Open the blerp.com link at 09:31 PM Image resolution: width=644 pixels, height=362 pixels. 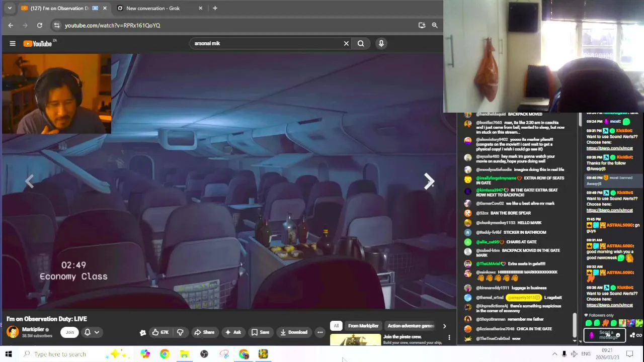(x=609, y=148)
